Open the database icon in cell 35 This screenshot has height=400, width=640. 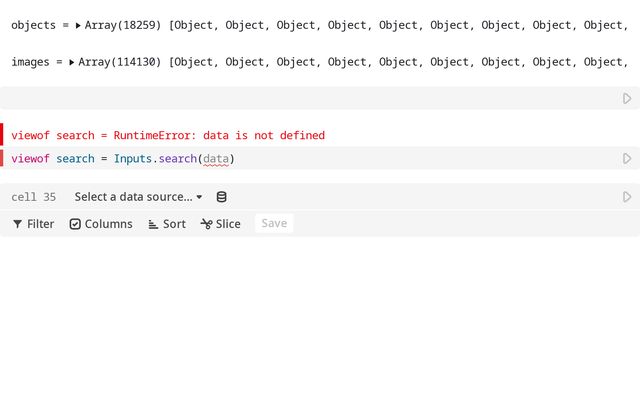[x=221, y=197]
